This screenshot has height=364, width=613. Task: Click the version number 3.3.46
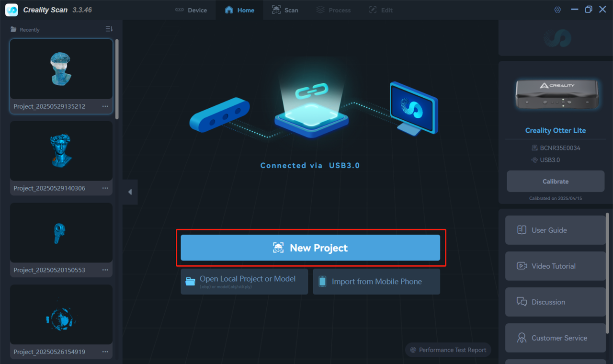pos(82,10)
